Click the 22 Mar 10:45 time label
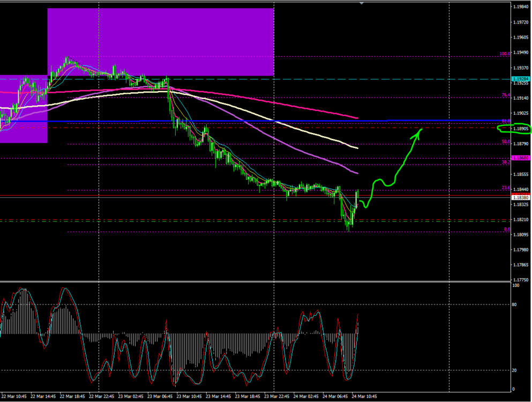 click(x=14, y=396)
